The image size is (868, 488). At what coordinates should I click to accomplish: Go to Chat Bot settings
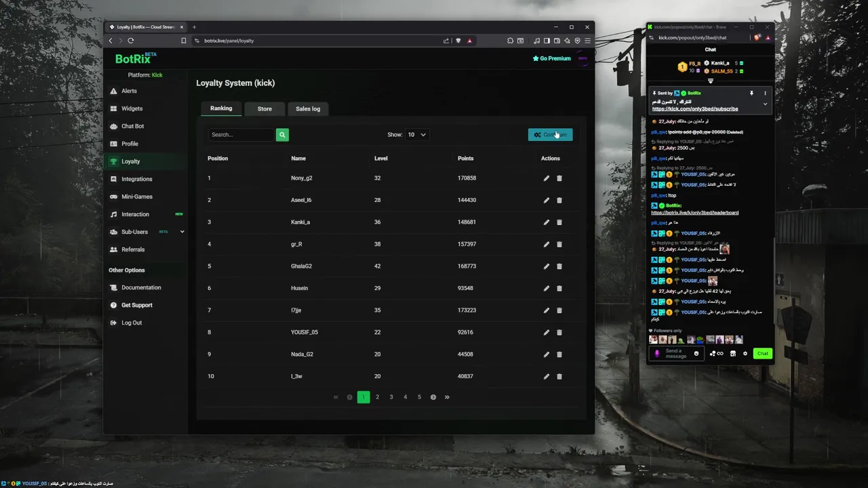[x=132, y=126]
